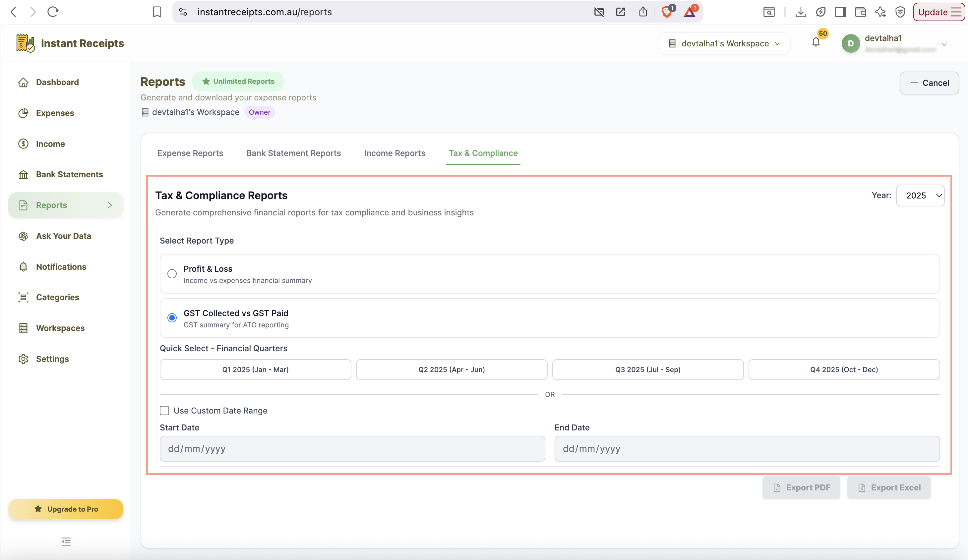Click the Unlimited Reports badge
Viewport: 968px width, 560px height.
pyautogui.click(x=238, y=82)
